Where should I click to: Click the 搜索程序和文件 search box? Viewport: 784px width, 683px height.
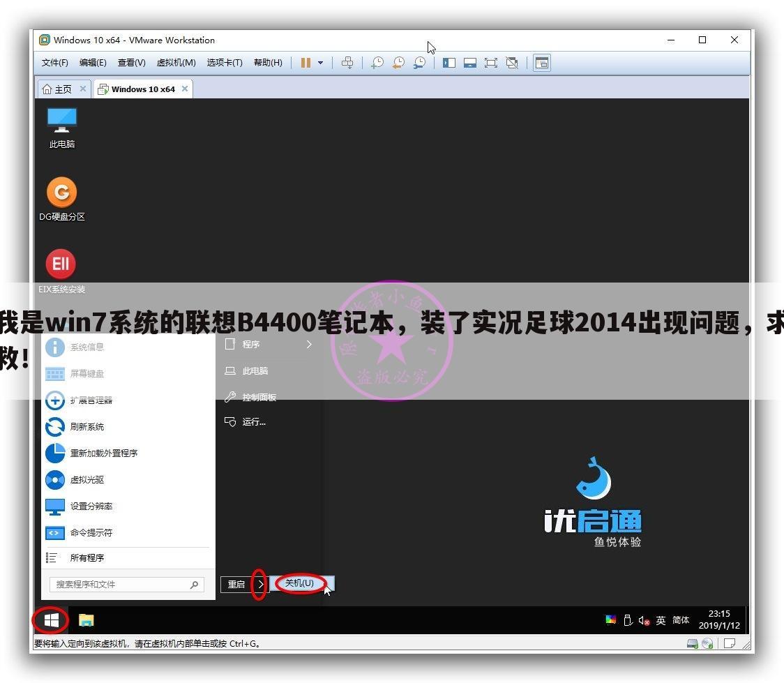pyautogui.click(x=127, y=584)
